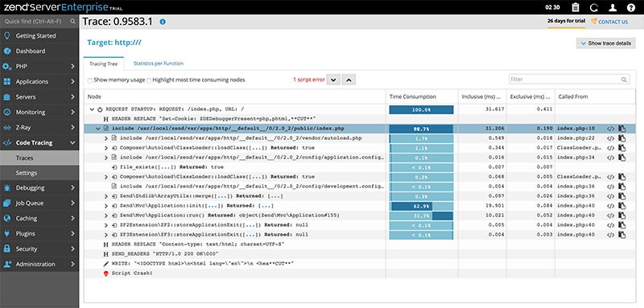
Task: Click the Job Queue icon
Action: [x=7, y=203]
